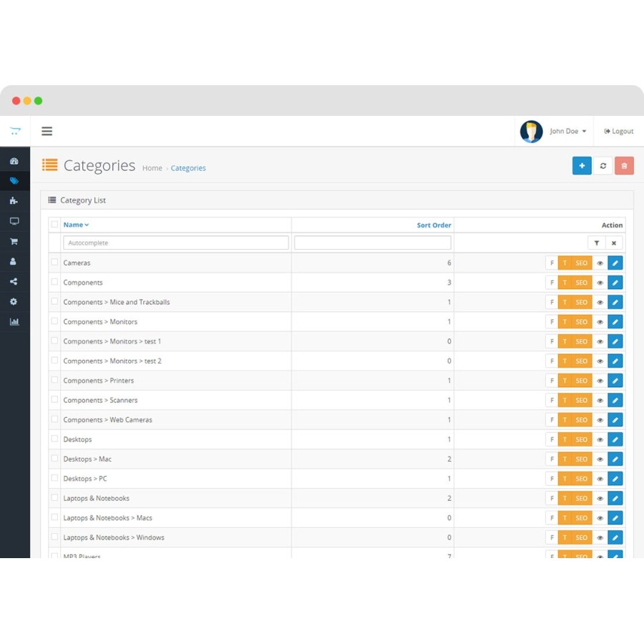Image resolution: width=644 pixels, height=644 pixels.
Task: Click the T button for Components > Printers
Action: pos(565,381)
